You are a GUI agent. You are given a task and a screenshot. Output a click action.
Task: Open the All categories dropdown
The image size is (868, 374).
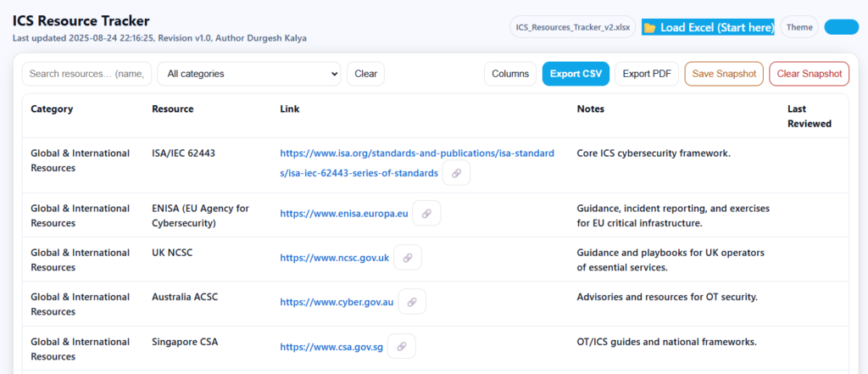coord(249,74)
